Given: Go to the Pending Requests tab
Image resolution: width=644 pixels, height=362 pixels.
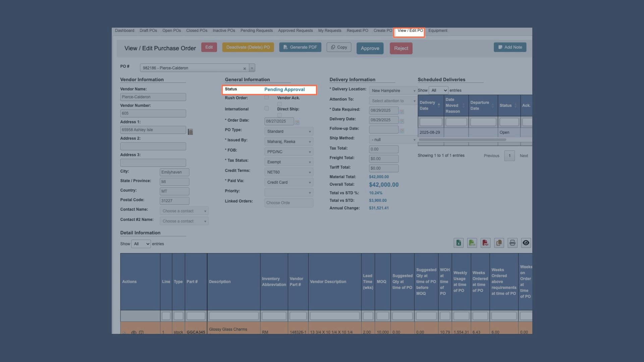Looking at the screenshot, I should (256, 31).
